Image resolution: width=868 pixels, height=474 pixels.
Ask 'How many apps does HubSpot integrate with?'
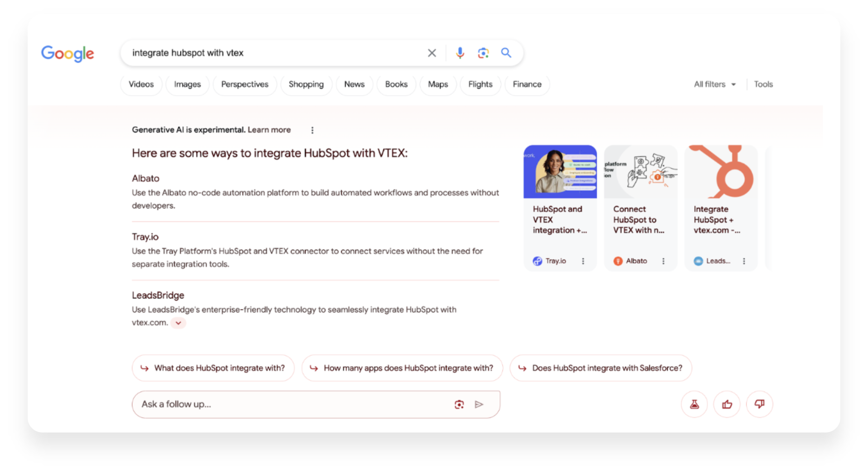(x=402, y=368)
